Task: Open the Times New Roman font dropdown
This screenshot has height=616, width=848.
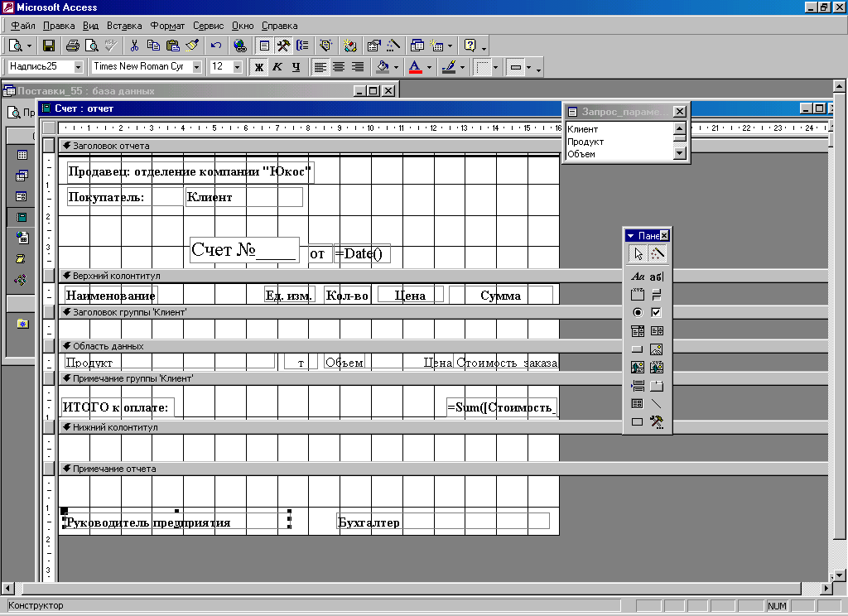Action: pyautogui.click(x=197, y=67)
